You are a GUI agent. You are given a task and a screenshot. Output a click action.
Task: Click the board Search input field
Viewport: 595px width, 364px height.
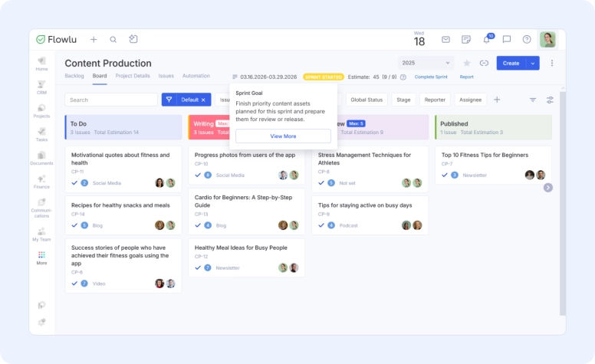111,100
